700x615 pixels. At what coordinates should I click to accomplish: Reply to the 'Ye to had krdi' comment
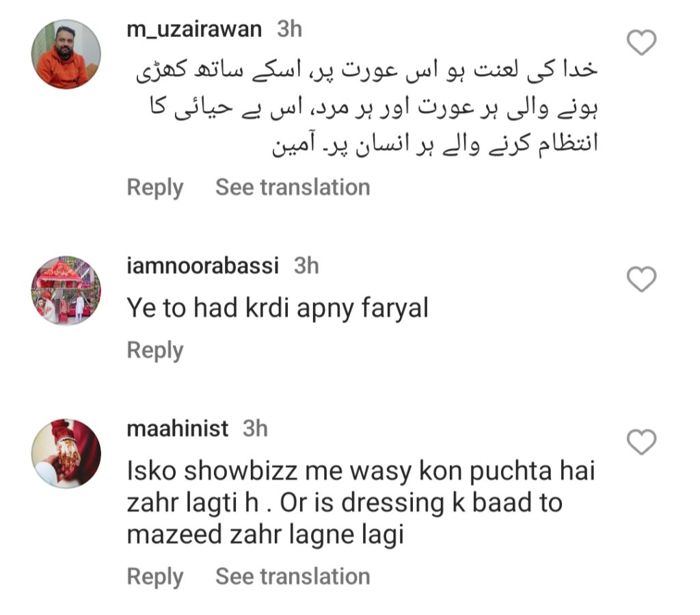[x=155, y=350]
